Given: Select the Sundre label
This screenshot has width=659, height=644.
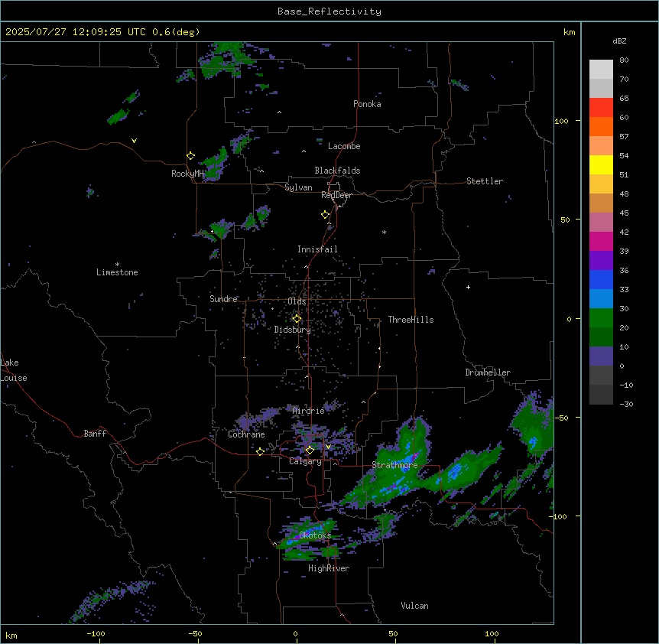Looking at the screenshot, I should click(223, 299).
